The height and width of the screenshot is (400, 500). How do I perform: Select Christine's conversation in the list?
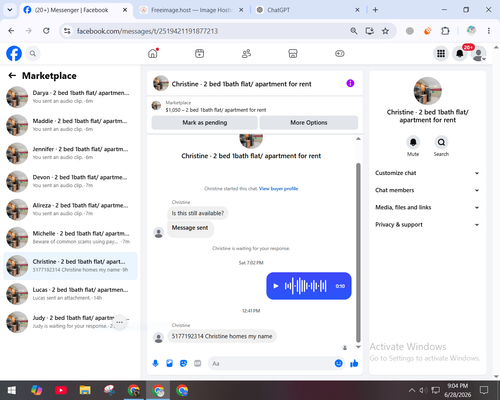click(x=70, y=266)
